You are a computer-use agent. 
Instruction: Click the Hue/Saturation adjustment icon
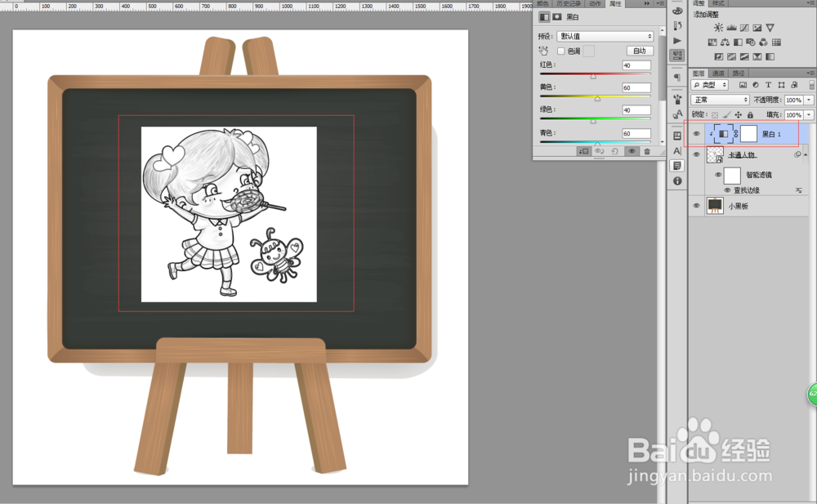coord(712,42)
